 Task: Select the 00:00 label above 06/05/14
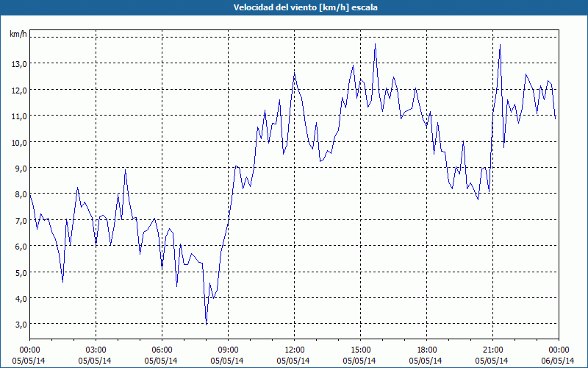point(559,350)
